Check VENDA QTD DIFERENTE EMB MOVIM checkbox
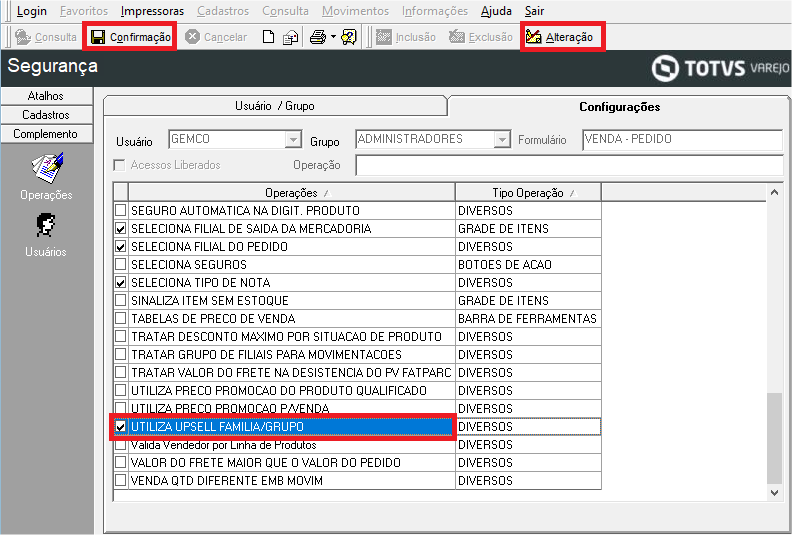 coord(120,480)
